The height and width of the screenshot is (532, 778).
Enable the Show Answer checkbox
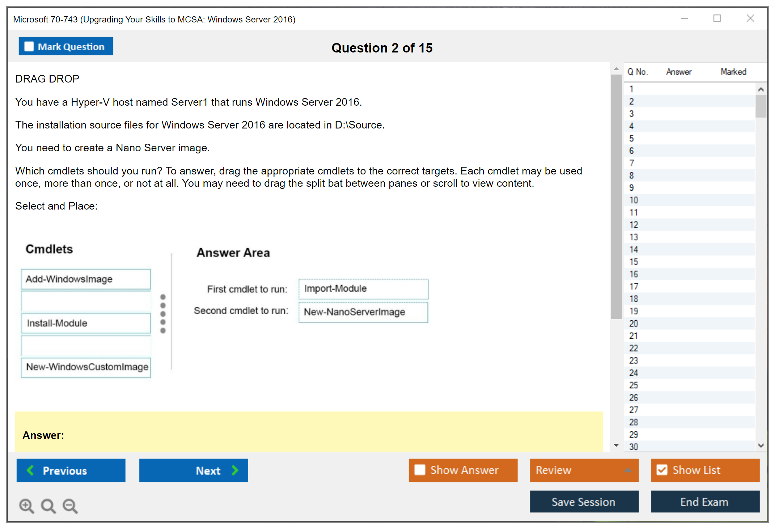click(420, 470)
